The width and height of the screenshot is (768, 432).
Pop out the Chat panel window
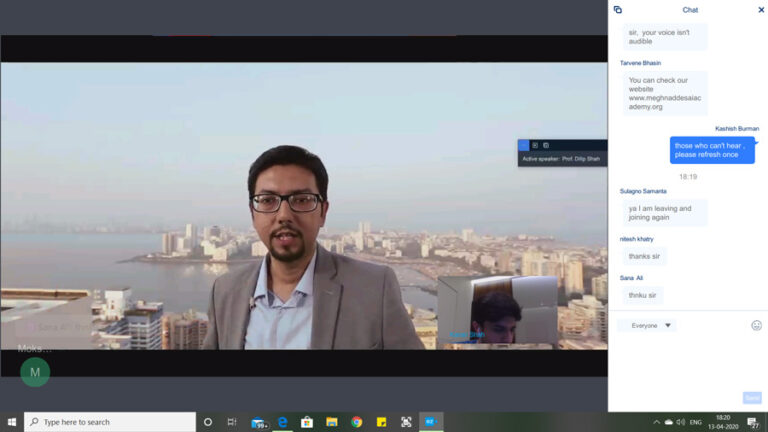pos(617,10)
